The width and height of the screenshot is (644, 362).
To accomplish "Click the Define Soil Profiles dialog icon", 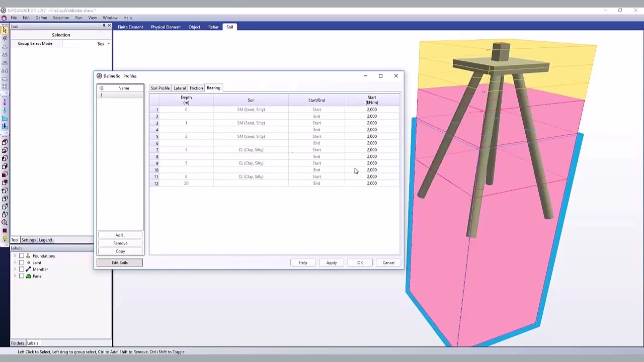I will 99,76.
